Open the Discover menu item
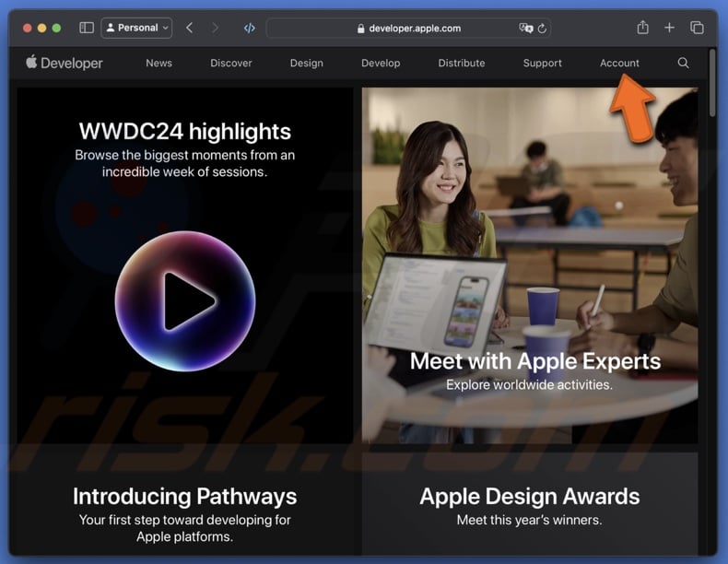Screen dimensions: 728x564 click(230, 63)
